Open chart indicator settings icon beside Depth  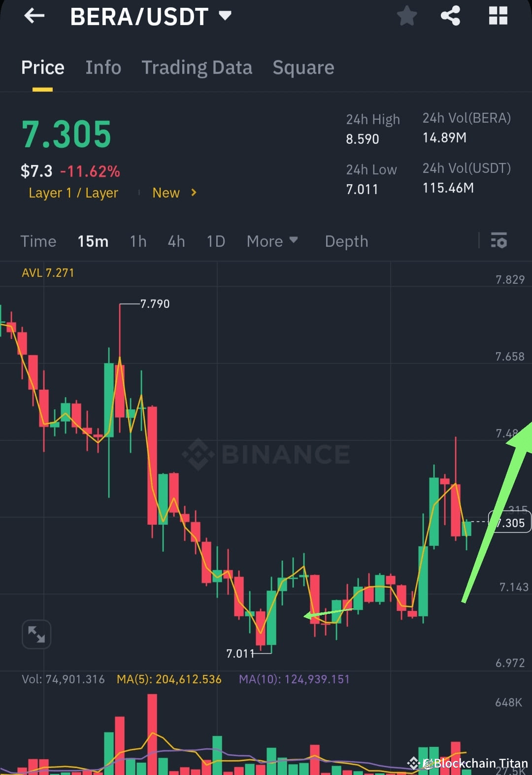pos(499,241)
